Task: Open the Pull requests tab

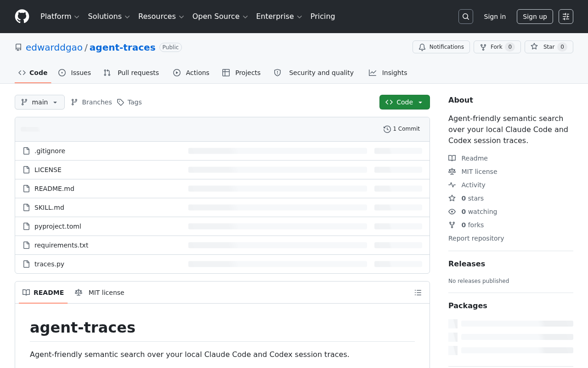Action: tap(131, 73)
